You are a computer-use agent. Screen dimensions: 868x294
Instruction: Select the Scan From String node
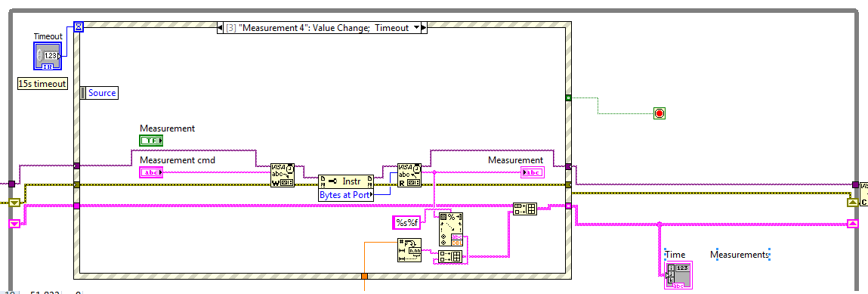tap(450, 229)
